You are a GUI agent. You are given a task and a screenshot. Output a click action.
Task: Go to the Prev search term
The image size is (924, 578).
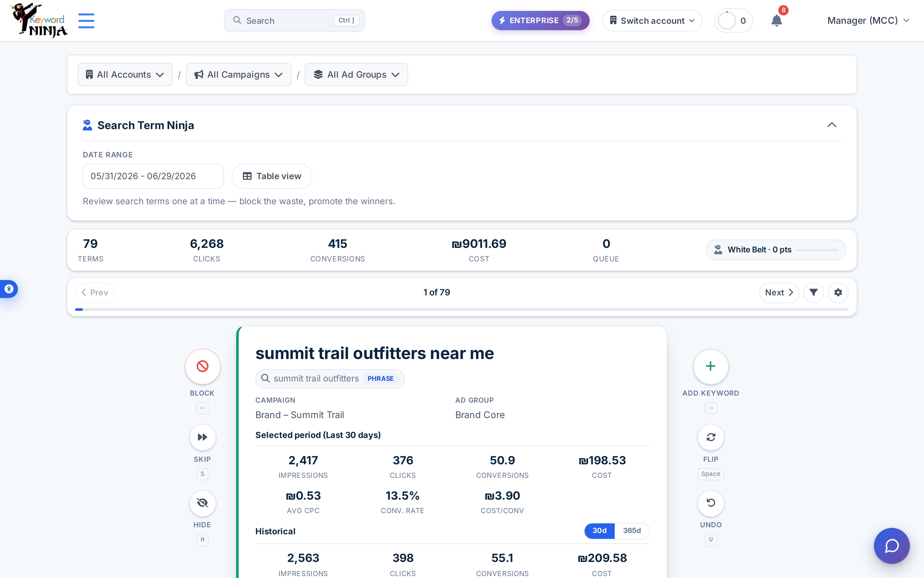[x=95, y=293]
